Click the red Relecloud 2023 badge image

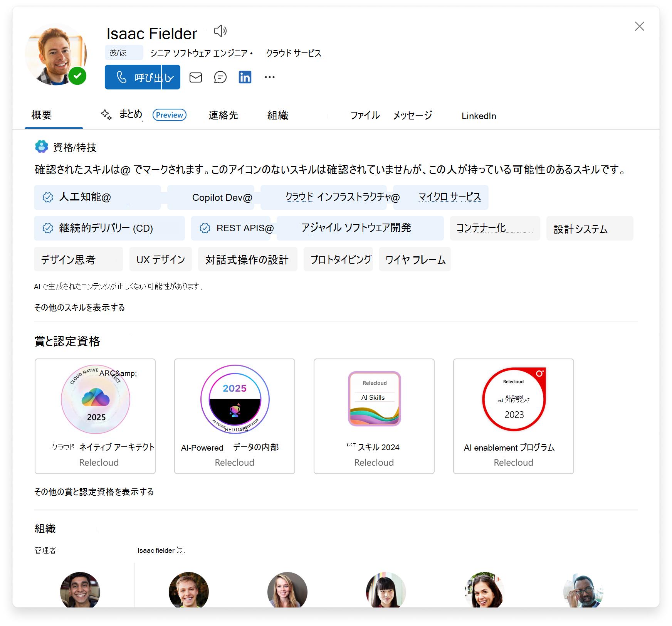click(x=514, y=399)
